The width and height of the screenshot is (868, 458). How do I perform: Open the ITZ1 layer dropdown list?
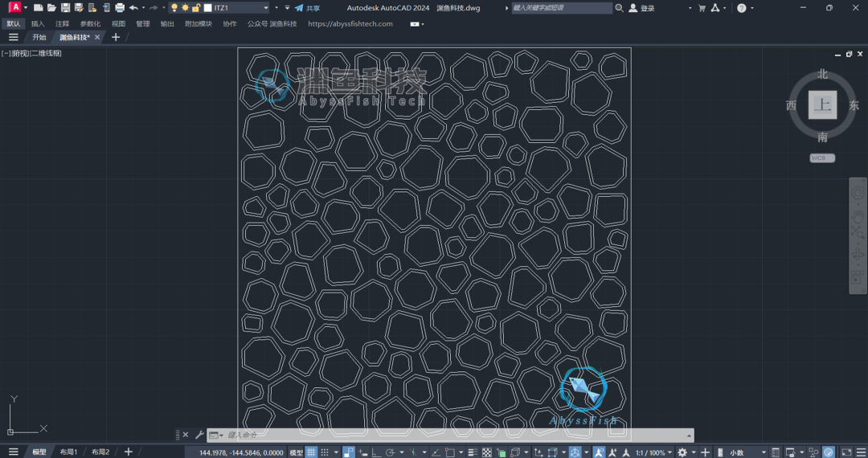pyautogui.click(x=266, y=8)
